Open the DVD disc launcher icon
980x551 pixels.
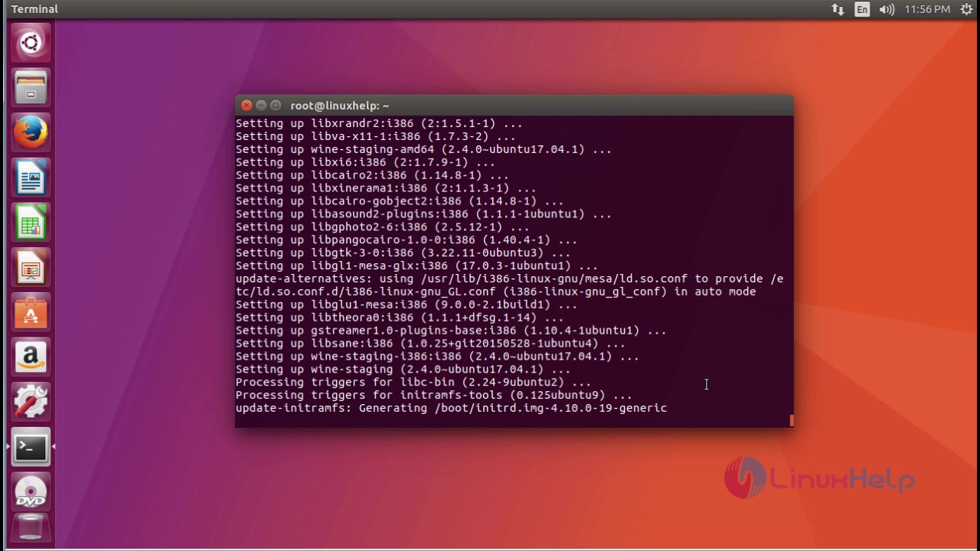[31, 493]
